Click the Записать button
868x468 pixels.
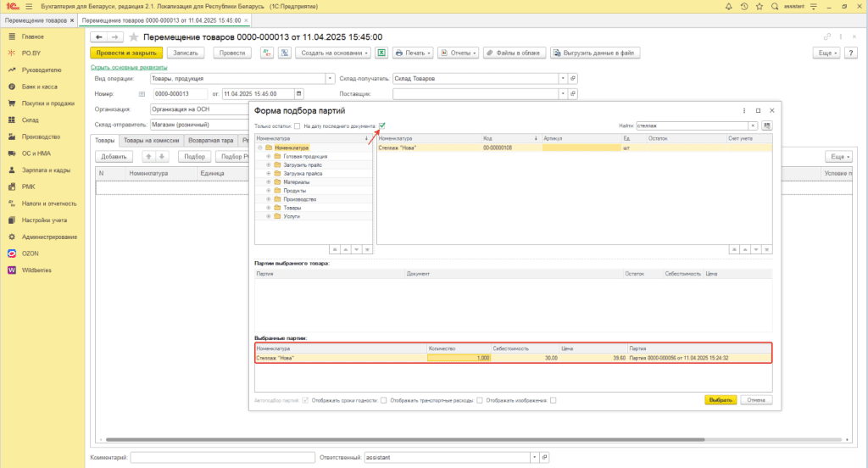tap(186, 53)
